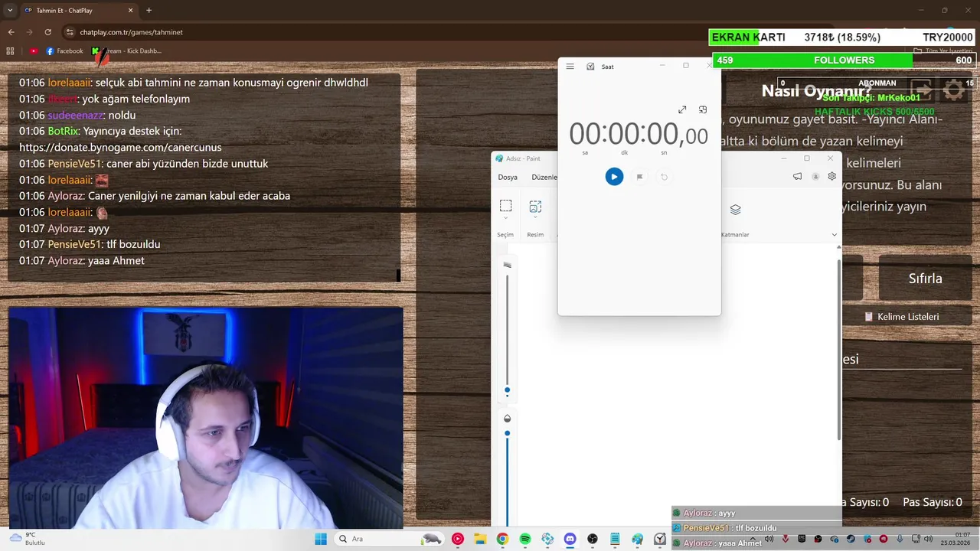Open Discord from the taskbar
Image resolution: width=980 pixels, height=551 pixels.
pos(570,539)
